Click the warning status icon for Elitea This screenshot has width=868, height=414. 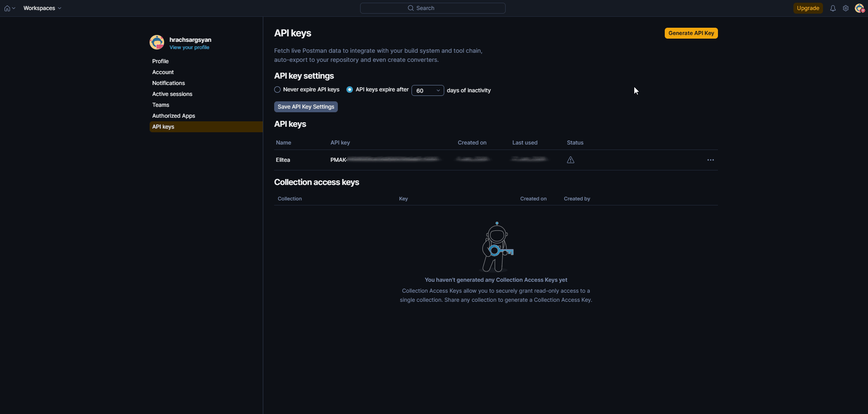click(x=570, y=160)
